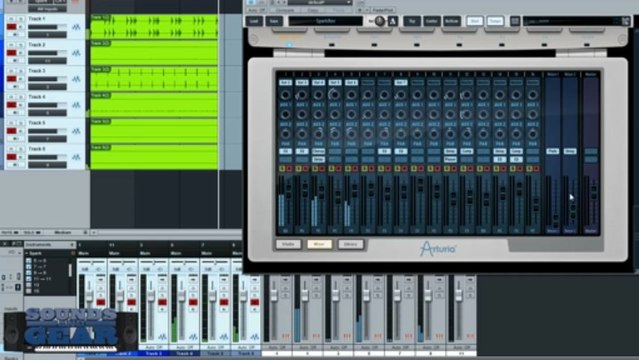The height and width of the screenshot is (360, 639).
Task: Click the Save button in Spark
Action: 274,21
